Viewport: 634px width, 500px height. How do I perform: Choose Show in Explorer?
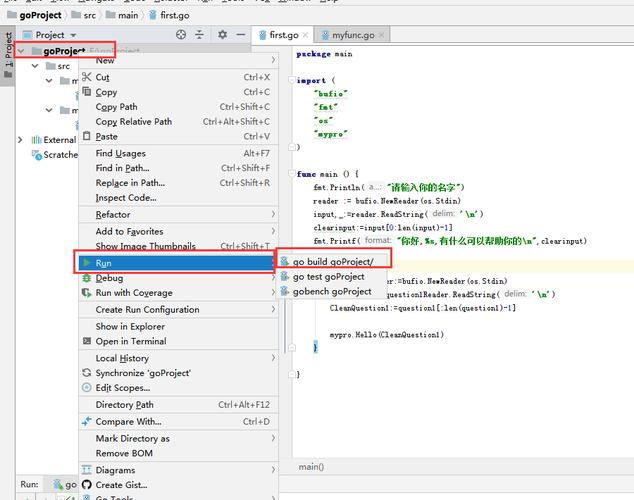(178, 327)
